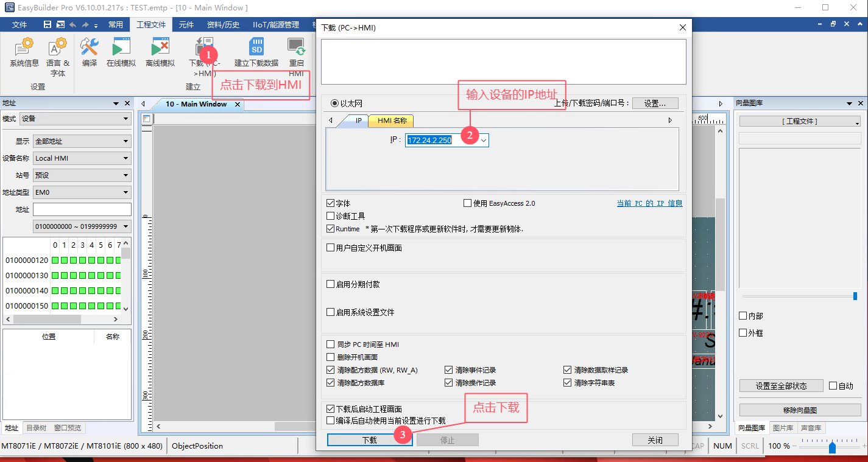
Task: Enable the 诊断工具 checkbox
Action: pyautogui.click(x=330, y=216)
